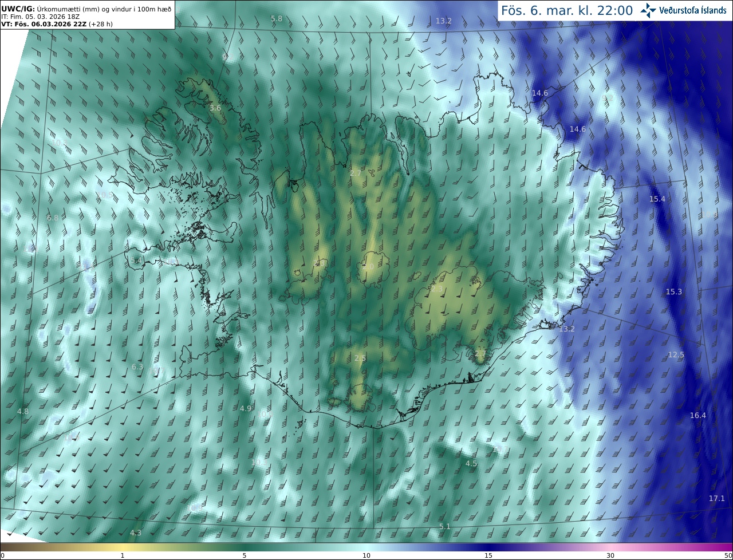Click the 4.9 value label

point(246,408)
